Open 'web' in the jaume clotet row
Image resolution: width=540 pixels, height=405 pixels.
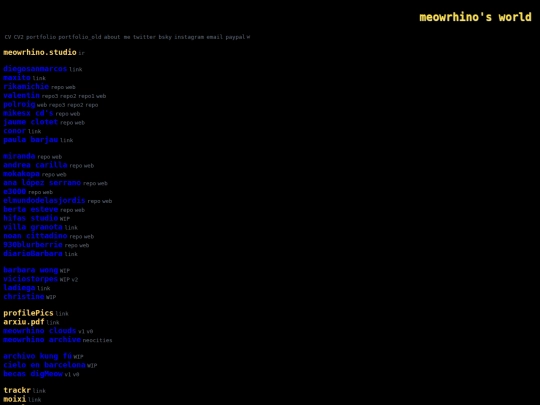click(x=80, y=123)
